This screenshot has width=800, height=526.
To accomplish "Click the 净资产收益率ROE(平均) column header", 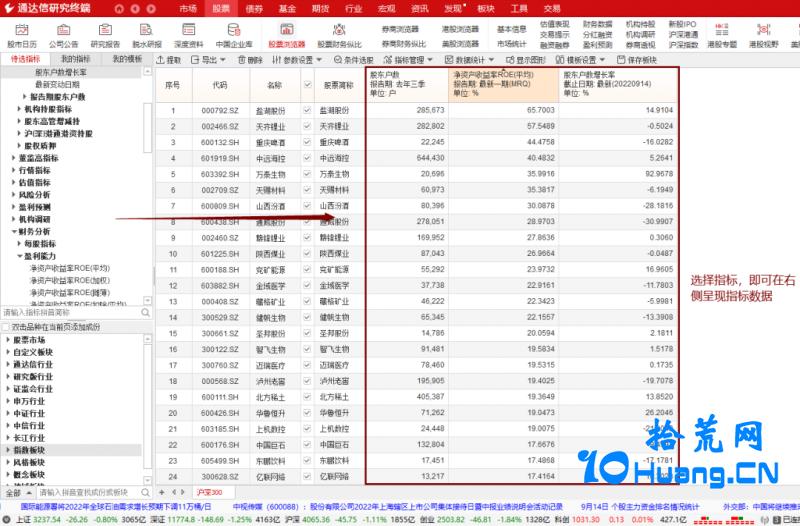I will tap(504, 84).
